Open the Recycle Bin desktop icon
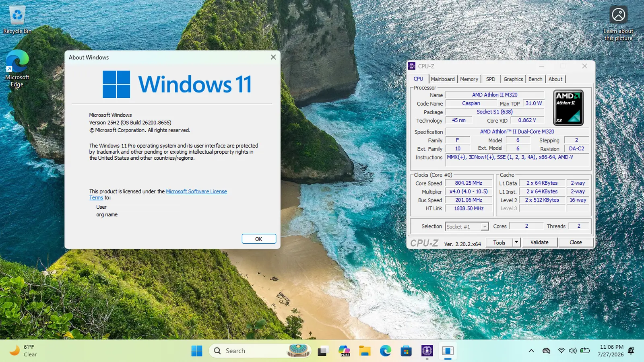 tap(17, 19)
